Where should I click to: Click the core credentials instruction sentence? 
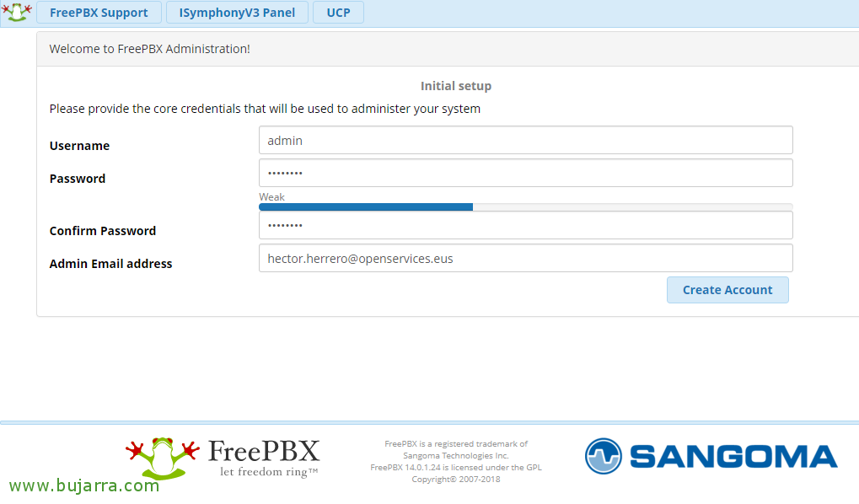(x=265, y=109)
